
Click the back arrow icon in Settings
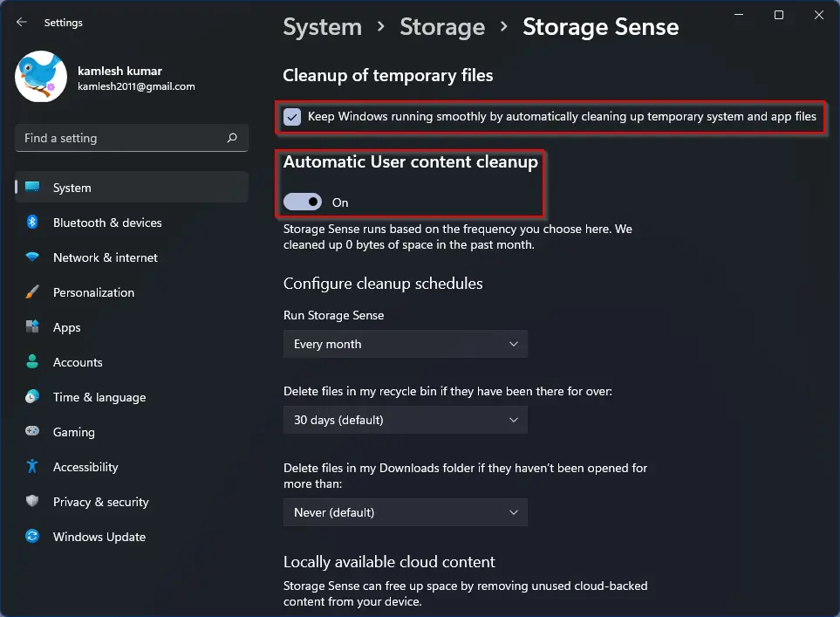point(22,22)
